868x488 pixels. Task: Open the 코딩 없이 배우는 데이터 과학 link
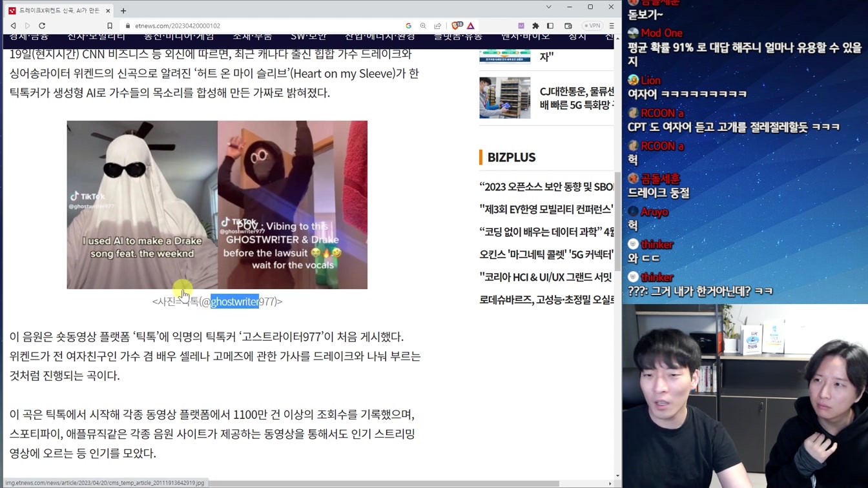546,232
